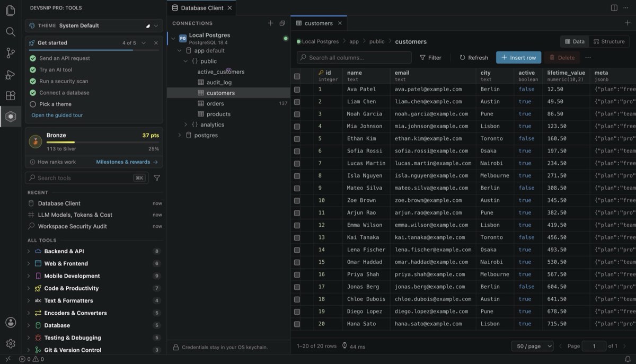Image resolution: width=636 pixels, height=364 pixels.
Task: Expand the analytics schema node
Action: coord(186,125)
